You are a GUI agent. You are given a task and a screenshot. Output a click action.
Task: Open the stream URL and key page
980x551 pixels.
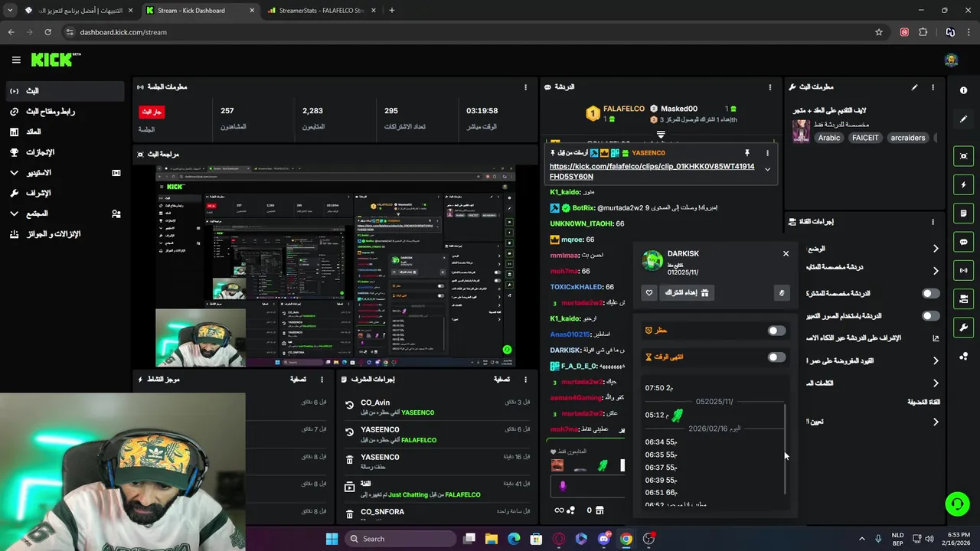pos(64,112)
